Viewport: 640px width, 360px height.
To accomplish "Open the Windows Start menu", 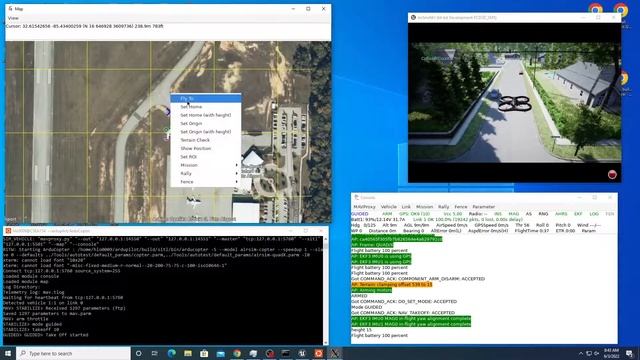I will [x=8, y=353].
